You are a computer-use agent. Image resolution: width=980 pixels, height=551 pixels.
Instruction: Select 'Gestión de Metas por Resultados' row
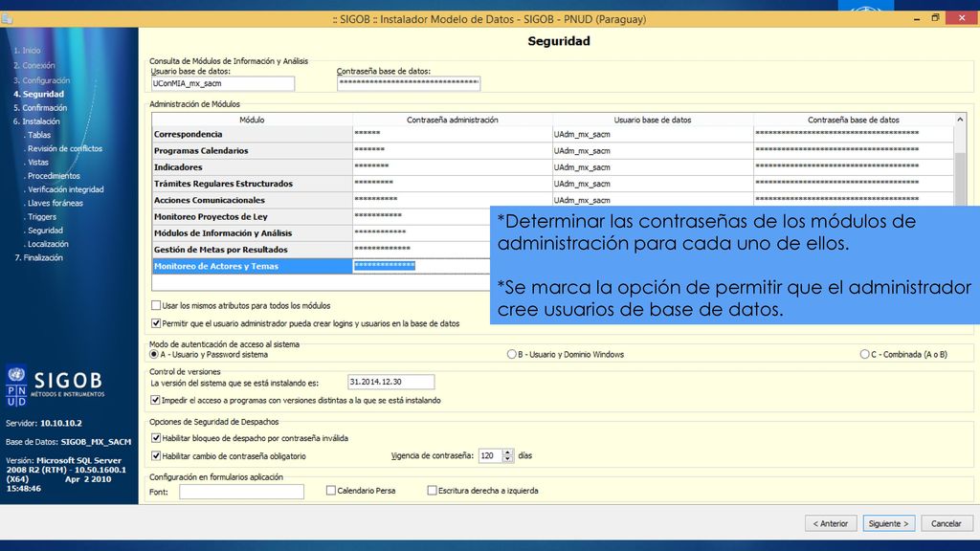click(x=252, y=250)
